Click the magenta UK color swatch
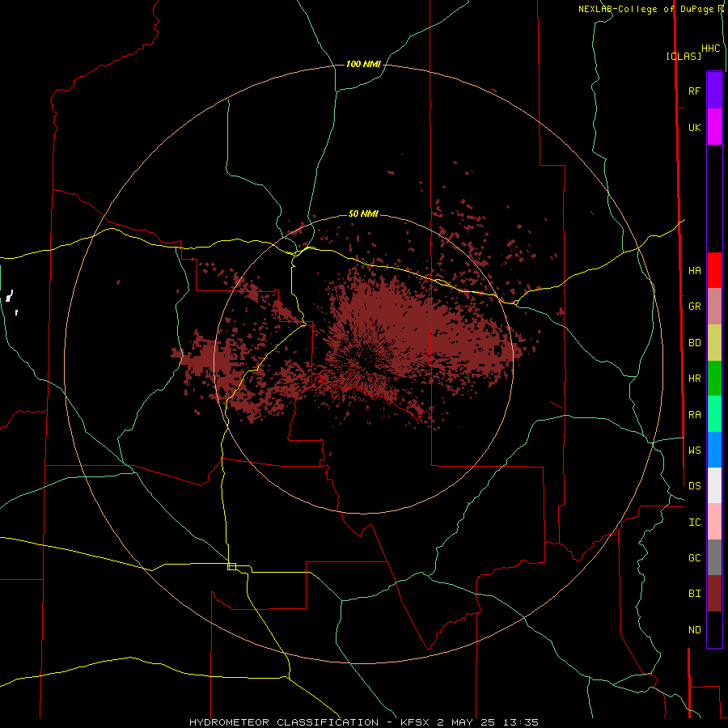 pyautogui.click(x=714, y=127)
